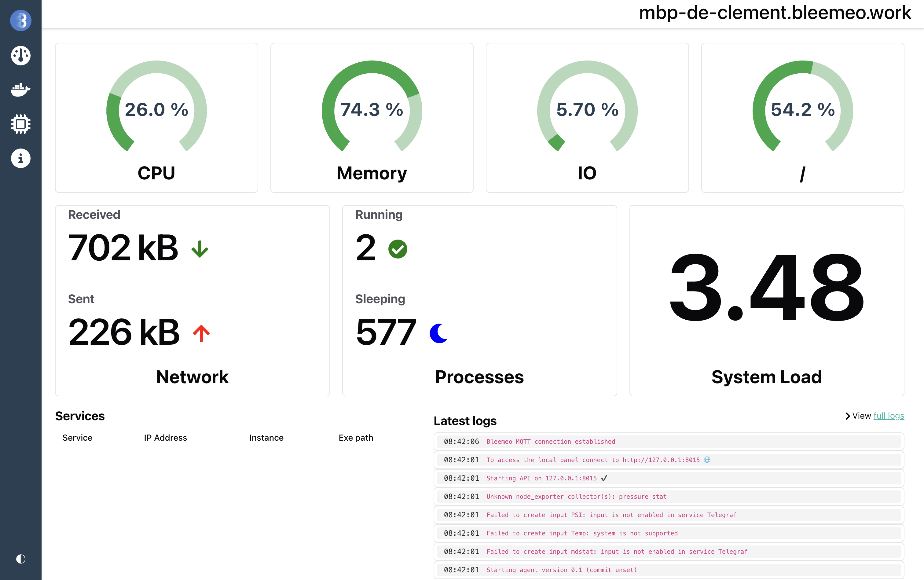This screenshot has height=580, width=924.
Task: Click the red Sent up arrow
Action: [x=201, y=333]
